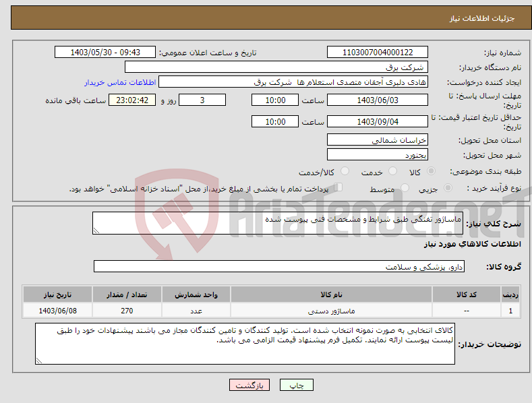Screen dimensions: 532x403
Task: Click the گروه کالا field دارو، پزشکی و سلامت
Action: tap(279, 266)
